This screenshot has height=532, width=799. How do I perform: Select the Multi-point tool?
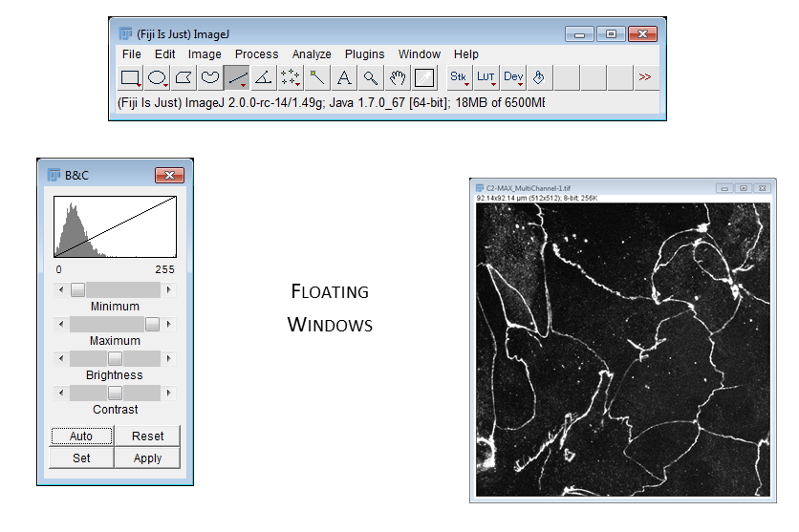point(291,77)
